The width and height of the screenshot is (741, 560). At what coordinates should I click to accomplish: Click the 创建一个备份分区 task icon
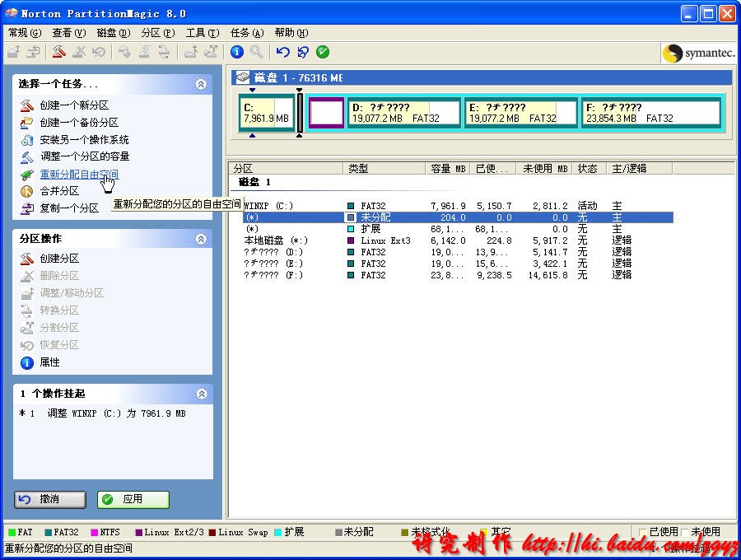tap(27, 123)
